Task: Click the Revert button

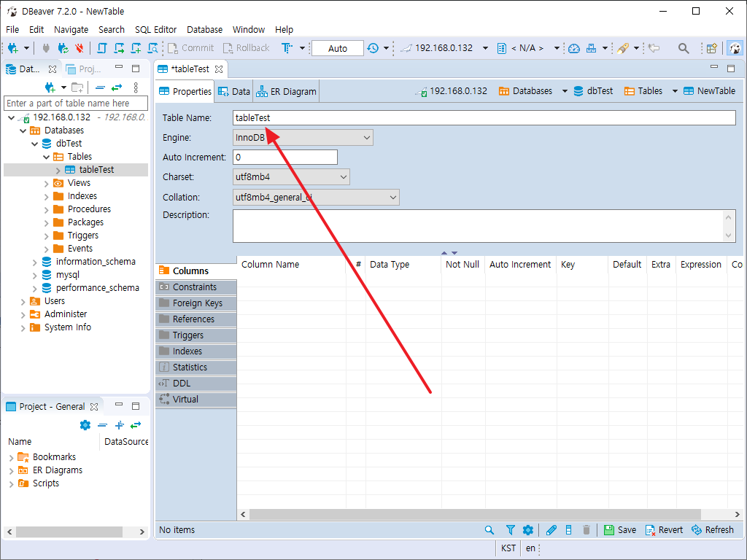Action: click(x=664, y=529)
